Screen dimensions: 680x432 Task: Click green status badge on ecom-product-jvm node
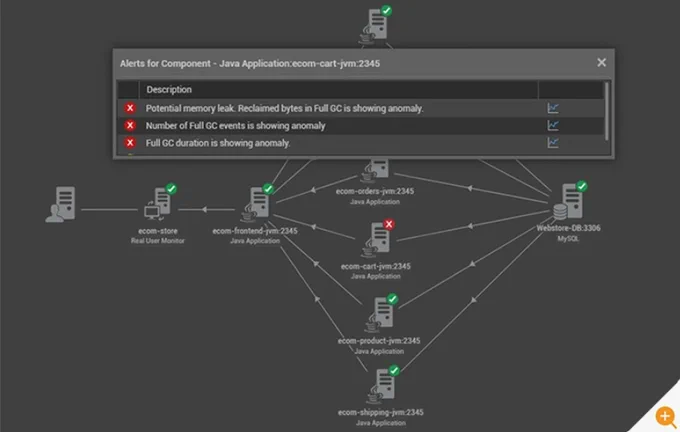pyautogui.click(x=392, y=299)
